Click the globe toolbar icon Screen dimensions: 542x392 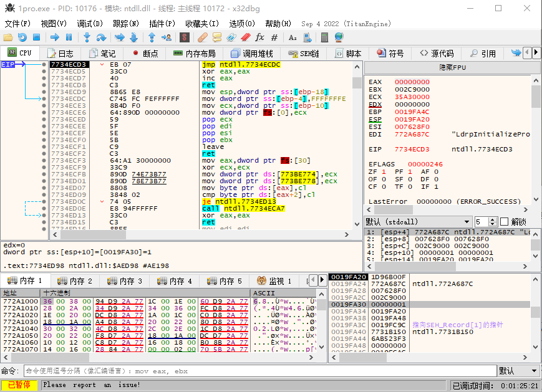(x=339, y=37)
